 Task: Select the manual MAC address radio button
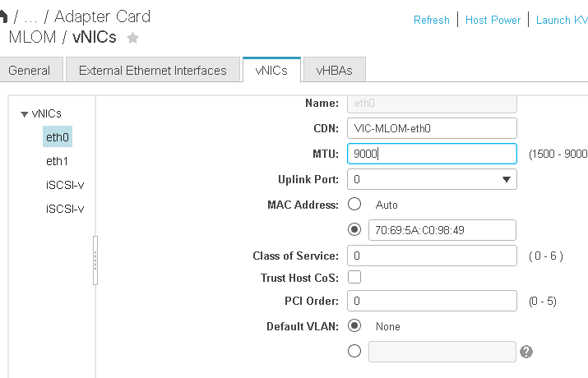[x=354, y=230]
